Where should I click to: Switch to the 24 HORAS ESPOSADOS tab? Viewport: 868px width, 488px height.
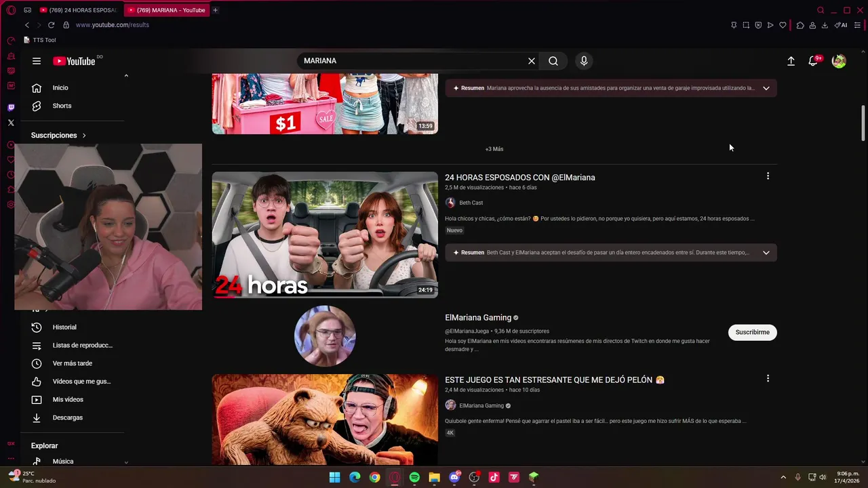[78, 10]
